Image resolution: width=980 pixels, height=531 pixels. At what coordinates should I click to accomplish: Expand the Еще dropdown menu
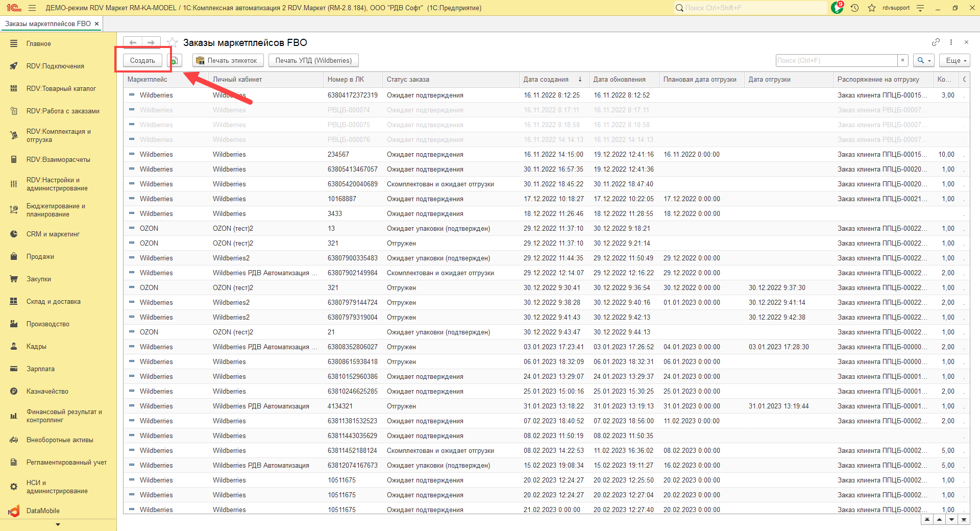coord(956,60)
